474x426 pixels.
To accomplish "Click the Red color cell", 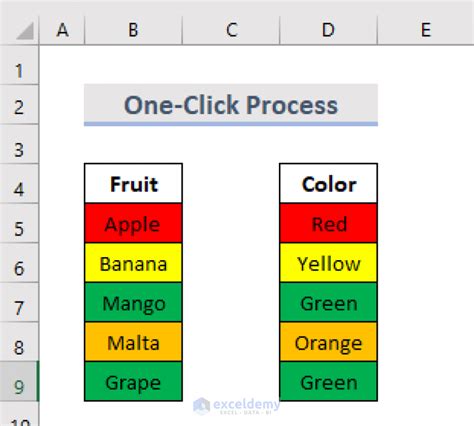I will click(x=329, y=223).
